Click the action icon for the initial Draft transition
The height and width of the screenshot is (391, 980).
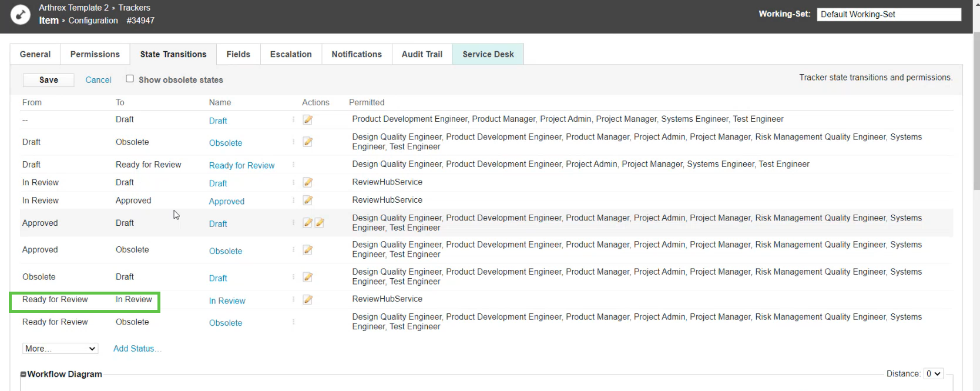pyautogui.click(x=307, y=120)
